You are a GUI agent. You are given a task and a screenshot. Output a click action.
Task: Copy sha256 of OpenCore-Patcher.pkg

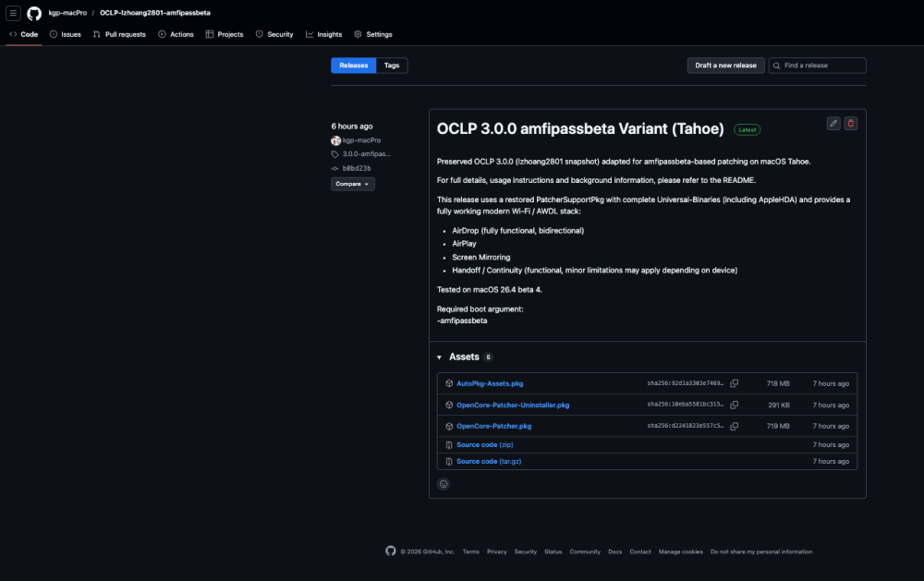point(735,426)
